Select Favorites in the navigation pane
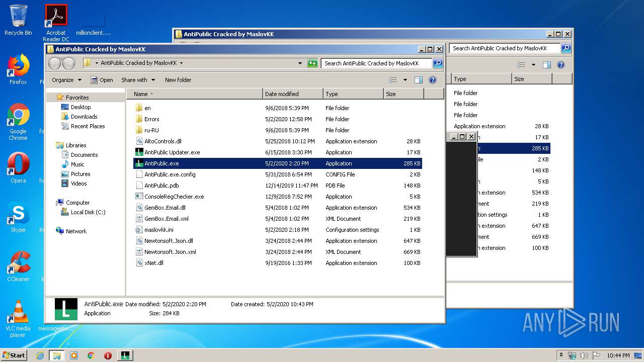The width and height of the screenshot is (644, 362). click(77, 98)
